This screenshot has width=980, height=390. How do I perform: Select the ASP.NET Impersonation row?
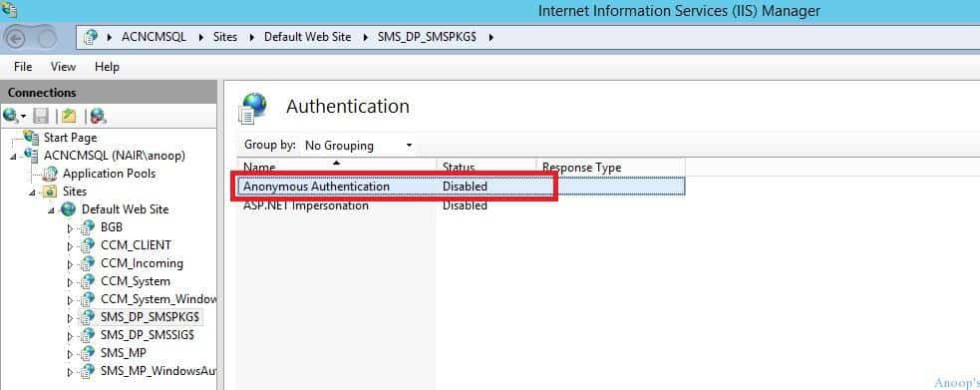(461, 205)
